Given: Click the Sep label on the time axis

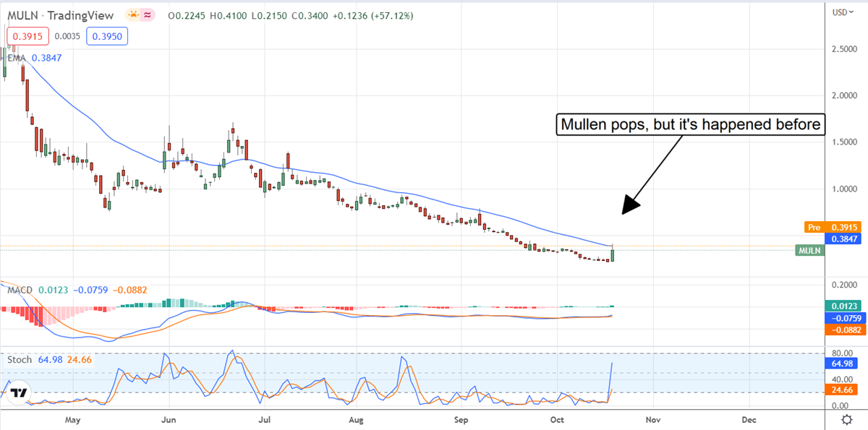Looking at the screenshot, I should pyautogui.click(x=461, y=419).
